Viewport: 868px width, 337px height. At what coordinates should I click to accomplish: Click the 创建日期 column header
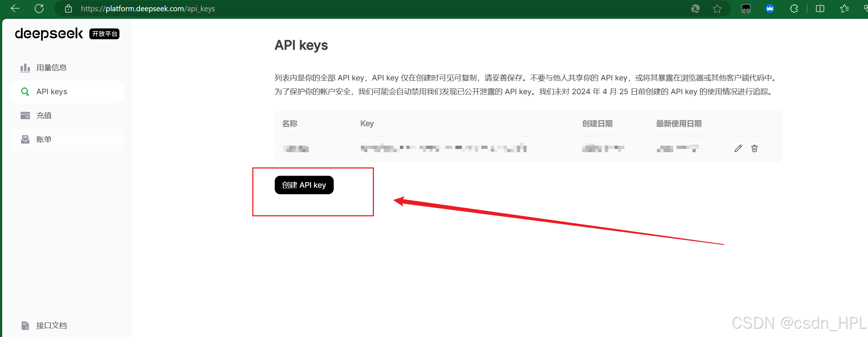click(x=597, y=124)
